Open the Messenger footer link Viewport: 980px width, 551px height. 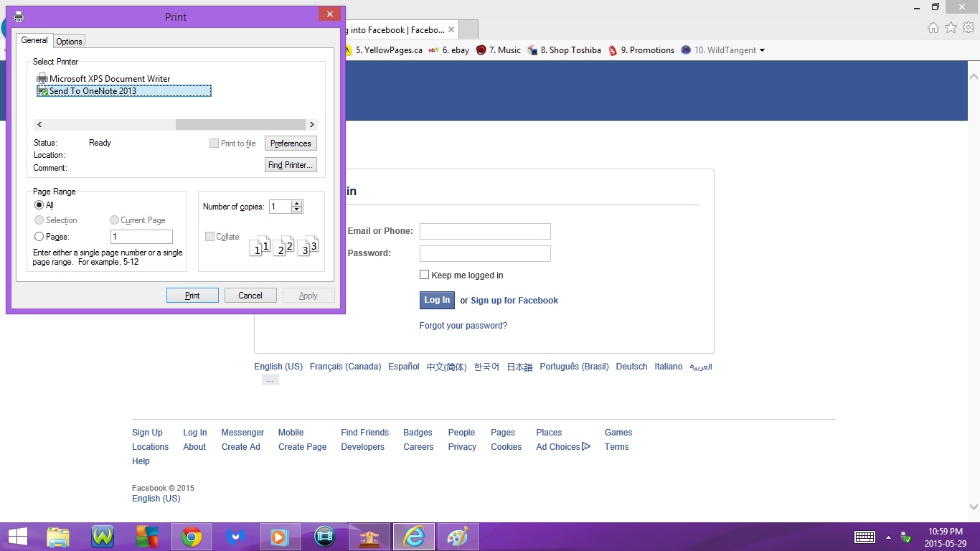(242, 433)
